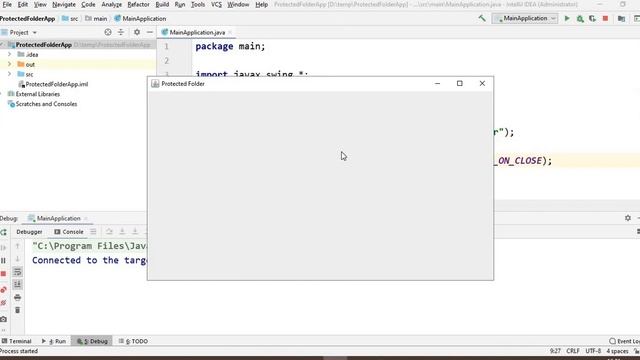The width and height of the screenshot is (640, 360).
Task: Click the CRLF line separator in the status bar
Action: click(x=573, y=351)
